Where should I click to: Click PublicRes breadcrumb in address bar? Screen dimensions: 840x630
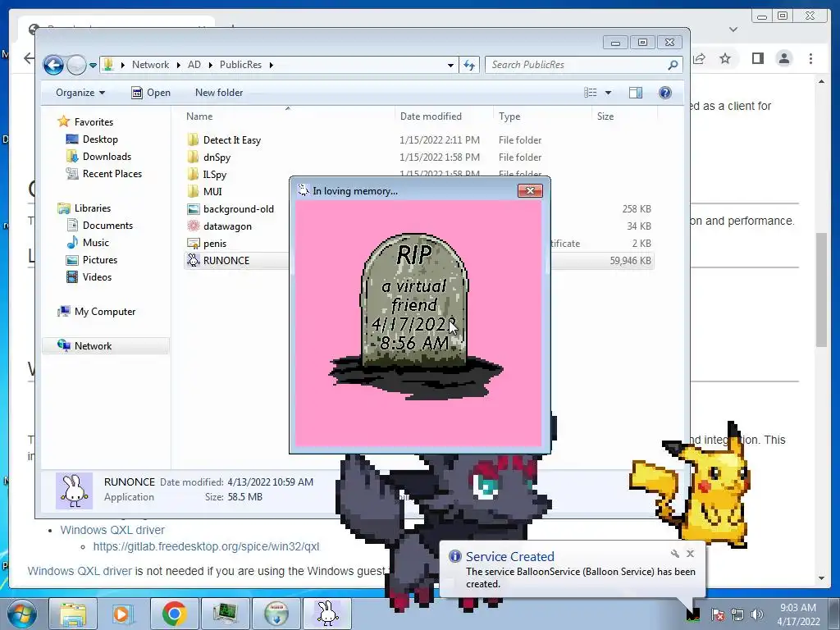(x=240, y=65)
